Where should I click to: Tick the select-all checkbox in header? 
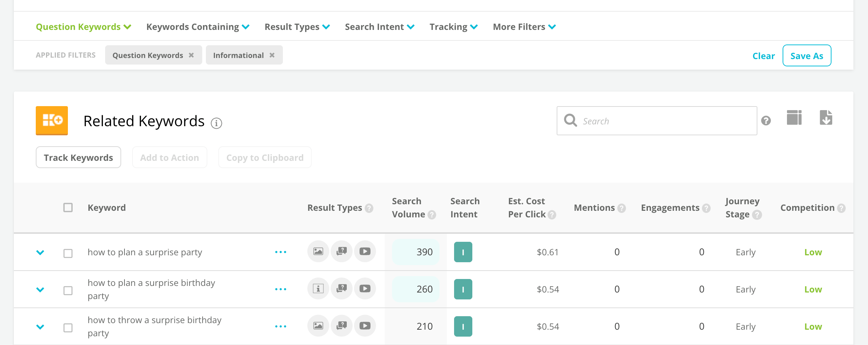click(x=68, y=208)
